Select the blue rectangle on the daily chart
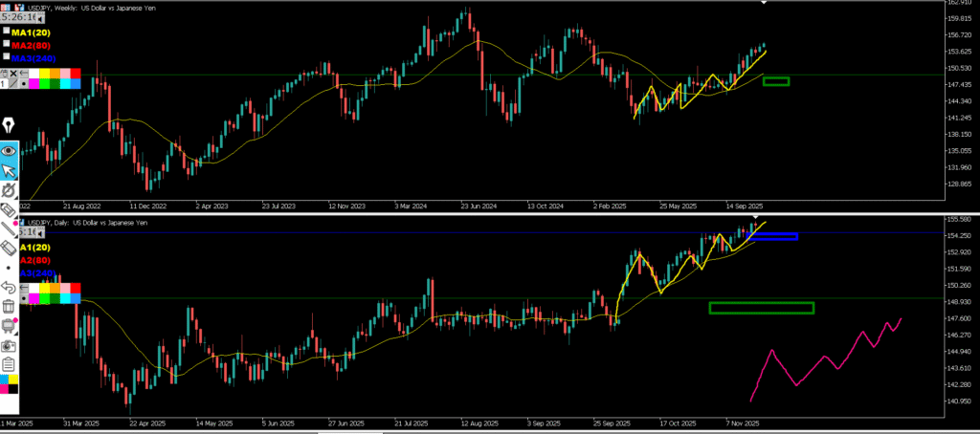This screenshot has width=980, height=434. point(771,236)
